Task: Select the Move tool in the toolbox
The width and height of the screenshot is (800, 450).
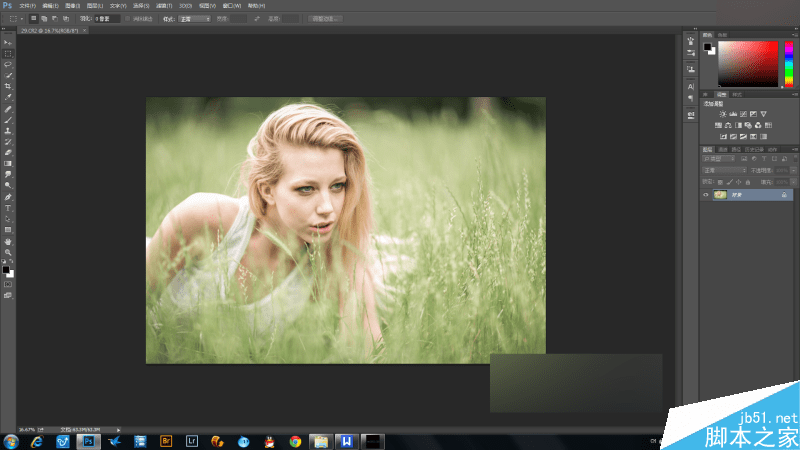Action: point(8,43)
